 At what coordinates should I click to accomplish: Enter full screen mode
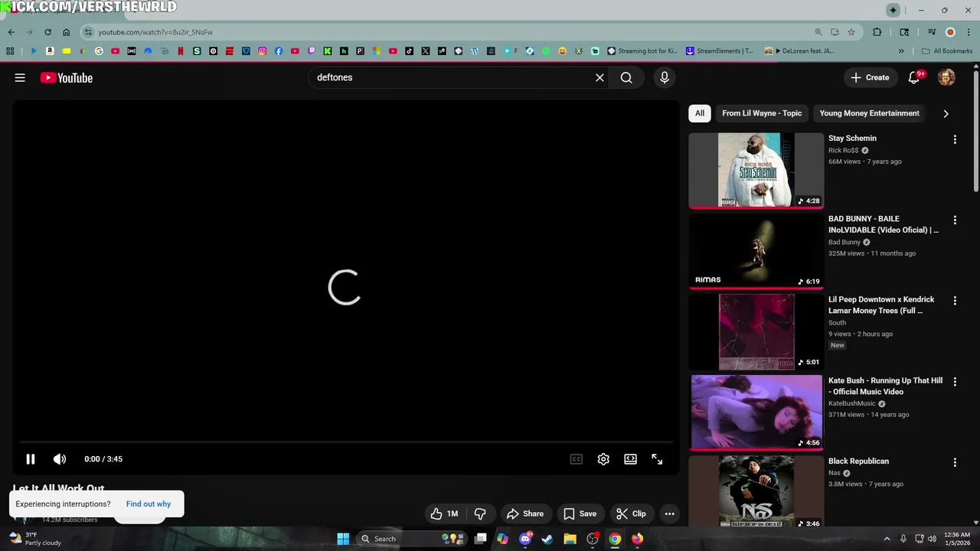pyautogui.click(x=657, y=459)
